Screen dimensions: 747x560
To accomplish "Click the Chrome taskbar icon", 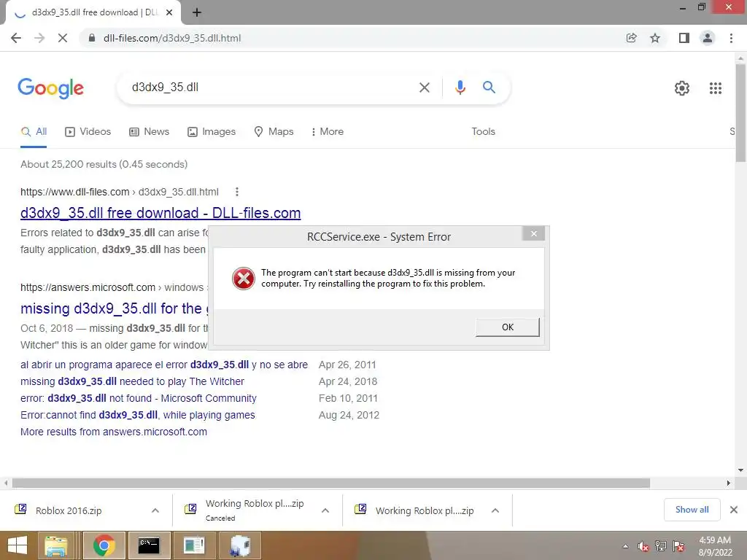I will click(x=104, y=545).
